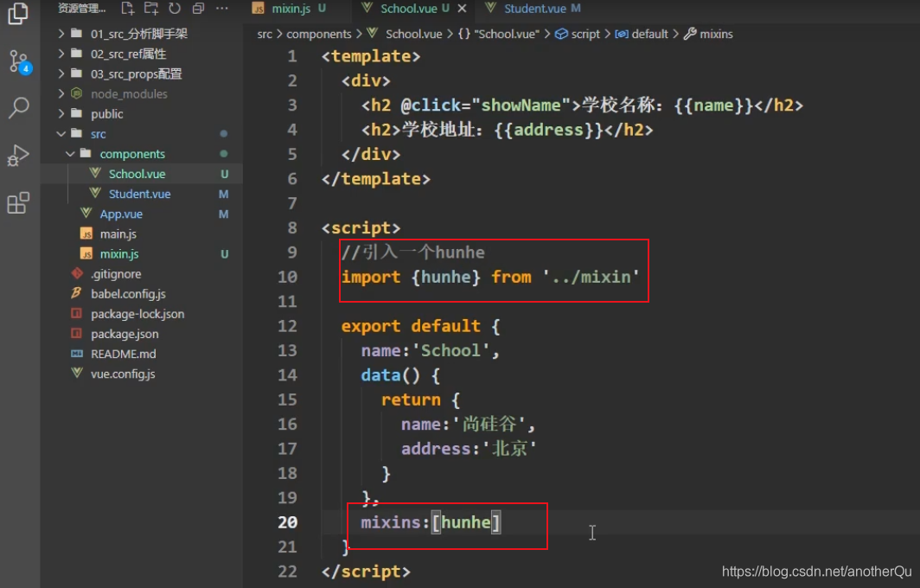Click the opening <template> tag
920x588 pixels.
[371, 56]
